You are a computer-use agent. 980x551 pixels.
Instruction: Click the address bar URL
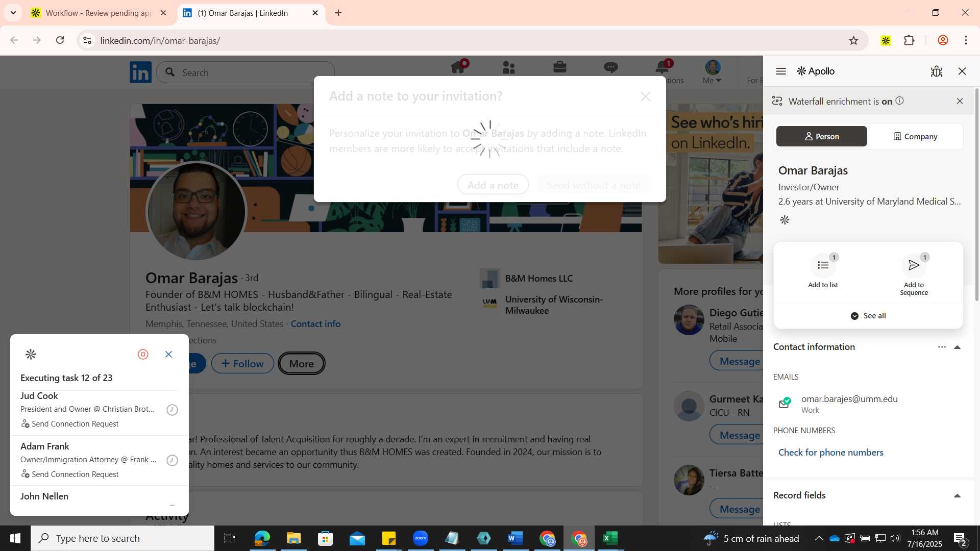pyautogui.click(x=160, y=40)
